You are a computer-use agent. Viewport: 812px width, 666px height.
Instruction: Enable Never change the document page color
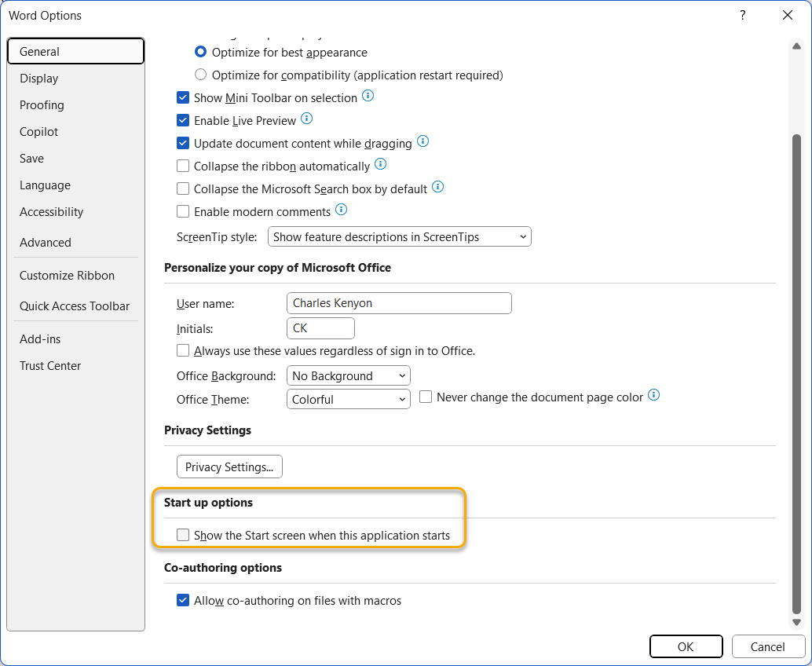pyautogui.click(x=426, y=397)
